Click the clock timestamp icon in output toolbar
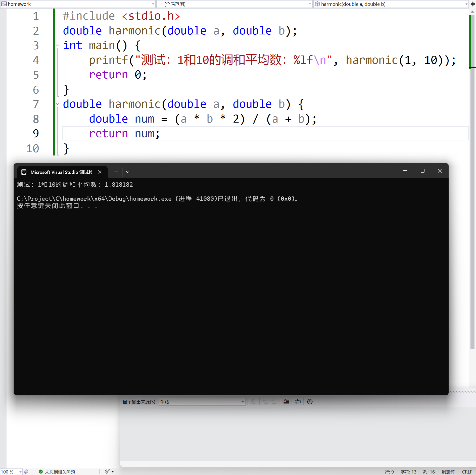Screen dimensions: 476x475 point(310,402)
